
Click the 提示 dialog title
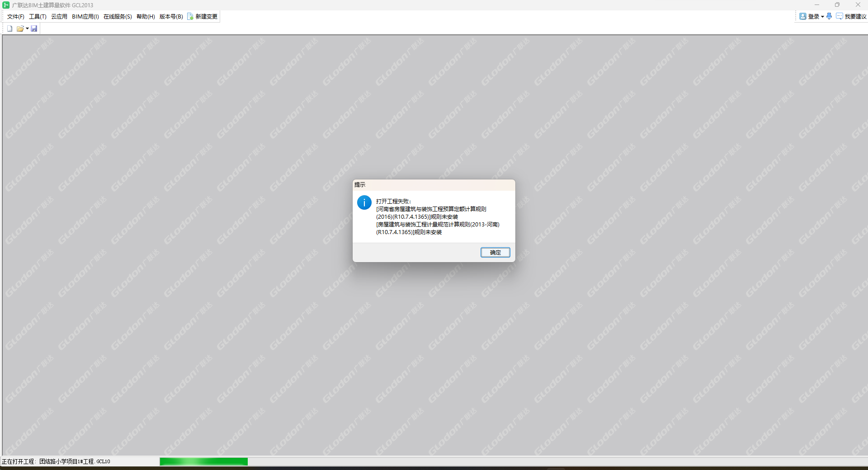tap(360, 185)
